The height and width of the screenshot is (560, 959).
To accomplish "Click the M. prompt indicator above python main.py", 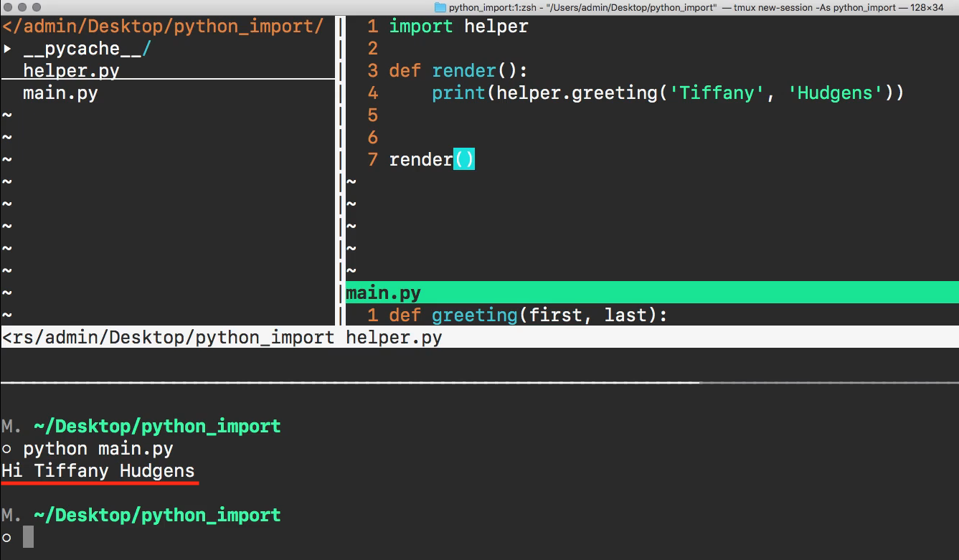I will coord(9,425).
